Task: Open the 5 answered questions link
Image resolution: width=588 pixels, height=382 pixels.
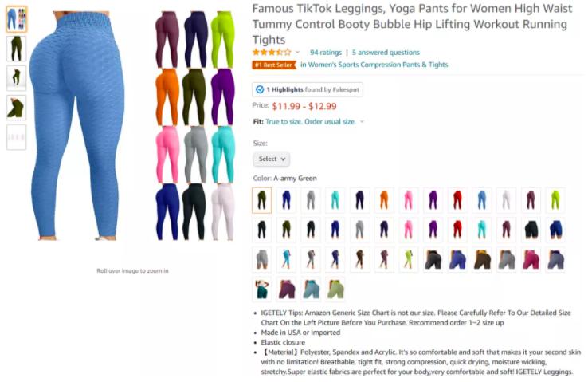Action: 386,53
